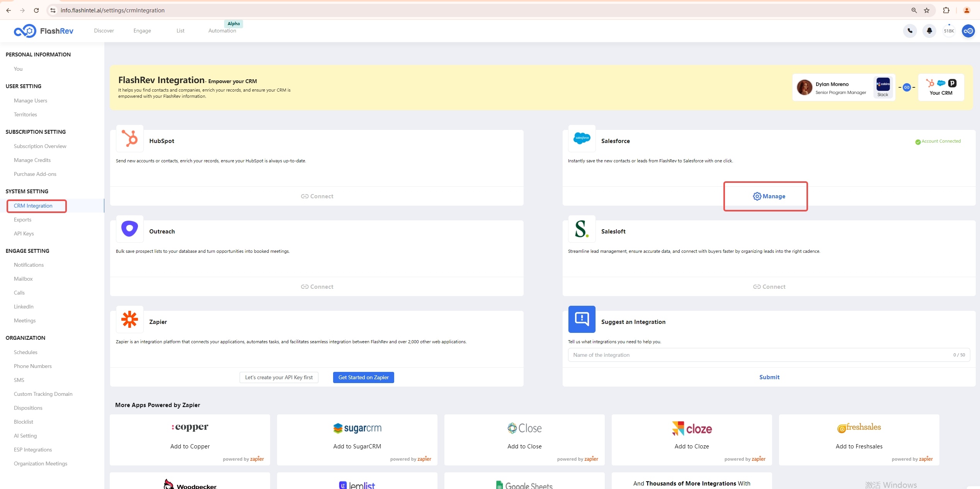Open Manage Credits

(x=32, y=160)
